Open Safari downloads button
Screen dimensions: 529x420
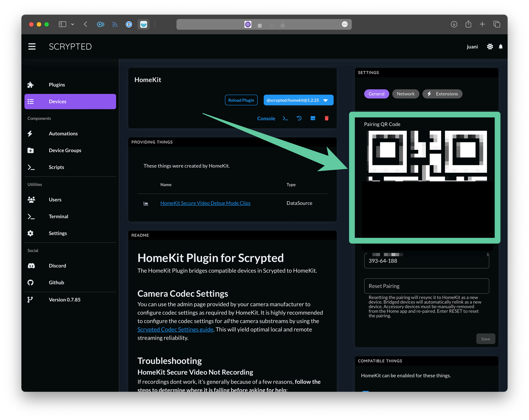[x=454, y=24]
